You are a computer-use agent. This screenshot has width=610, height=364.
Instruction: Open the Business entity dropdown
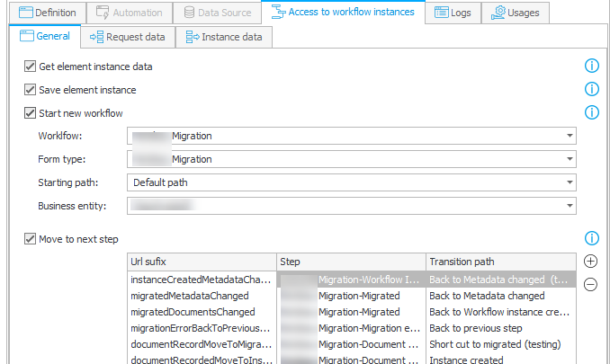(x=351, y=206)
